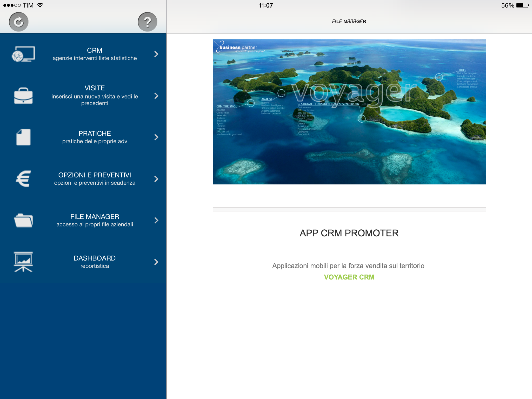Tap 'Applicazioni mobili per la forza vendita' text

coord(348,266)
